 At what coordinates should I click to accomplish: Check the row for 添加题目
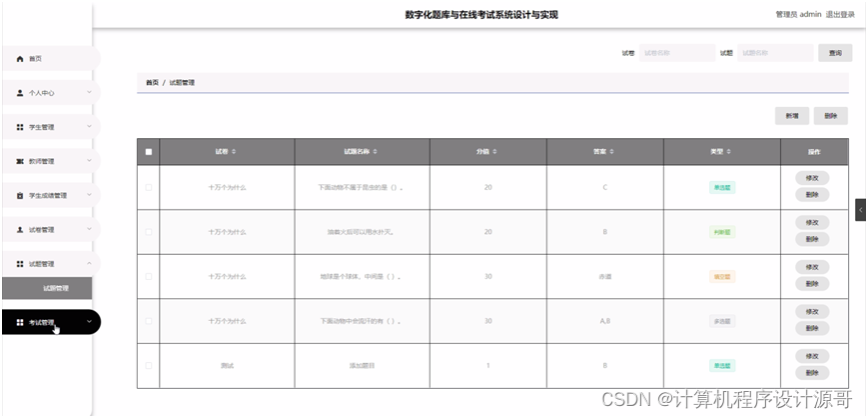(149, 365)
